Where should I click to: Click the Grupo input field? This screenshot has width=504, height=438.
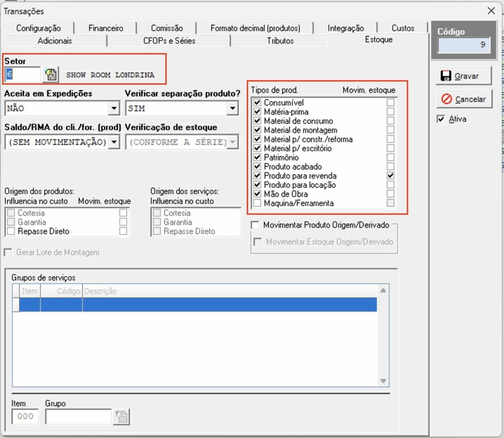click(x=78, y=417)
